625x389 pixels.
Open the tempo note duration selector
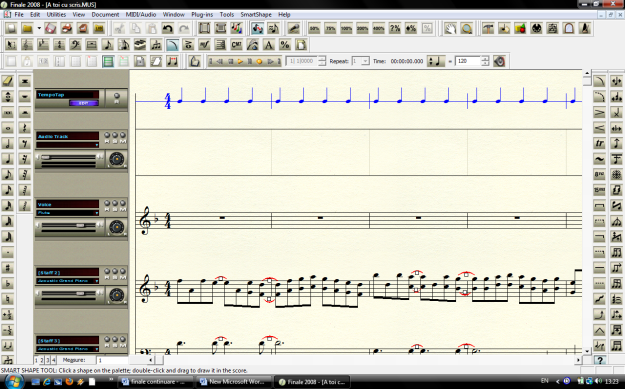[x=436, y=61]
